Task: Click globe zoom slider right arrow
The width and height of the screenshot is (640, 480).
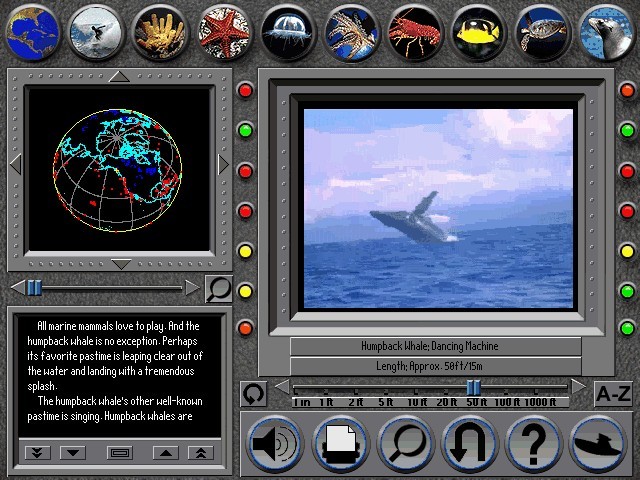Action: click(x=192, y=287)
